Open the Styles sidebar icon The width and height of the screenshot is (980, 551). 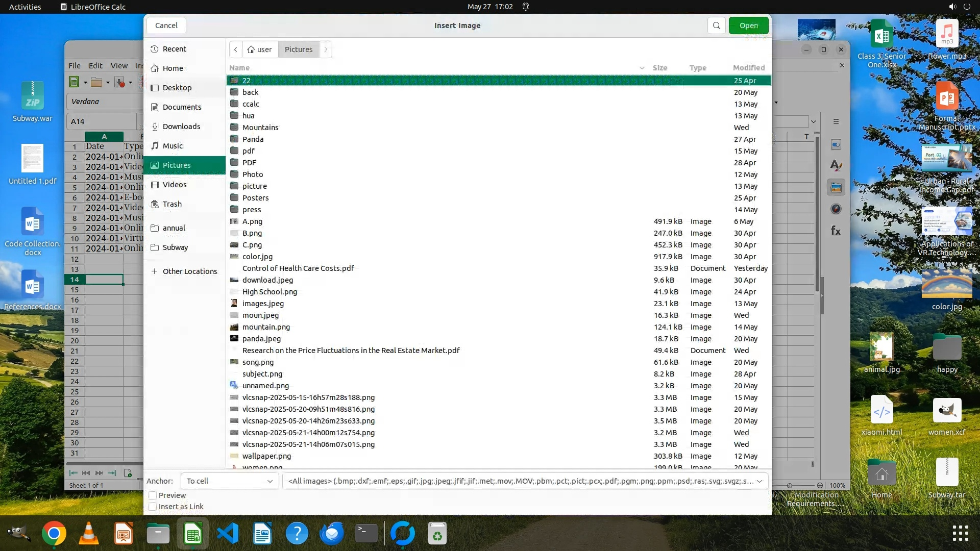coord(836,166)
